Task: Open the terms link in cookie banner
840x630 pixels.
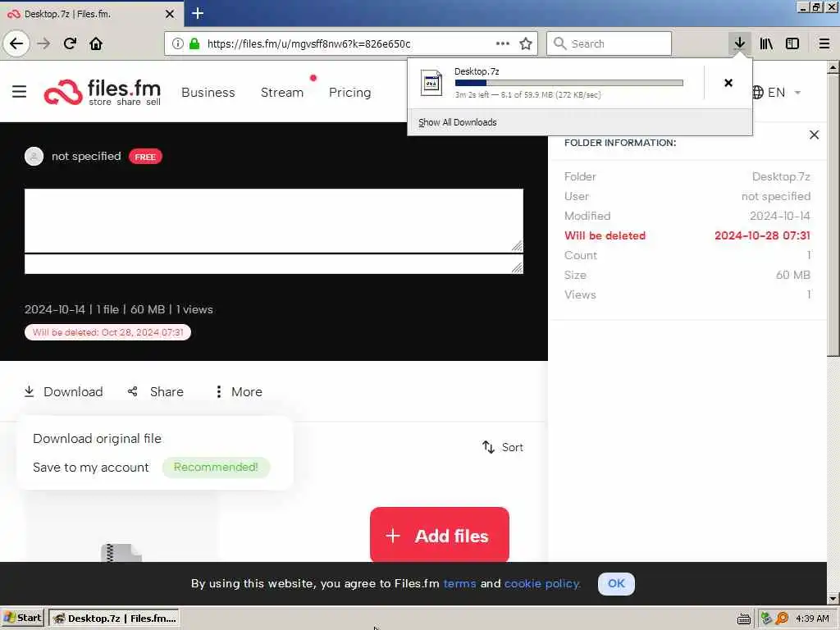Action: [x=459, y=583]
